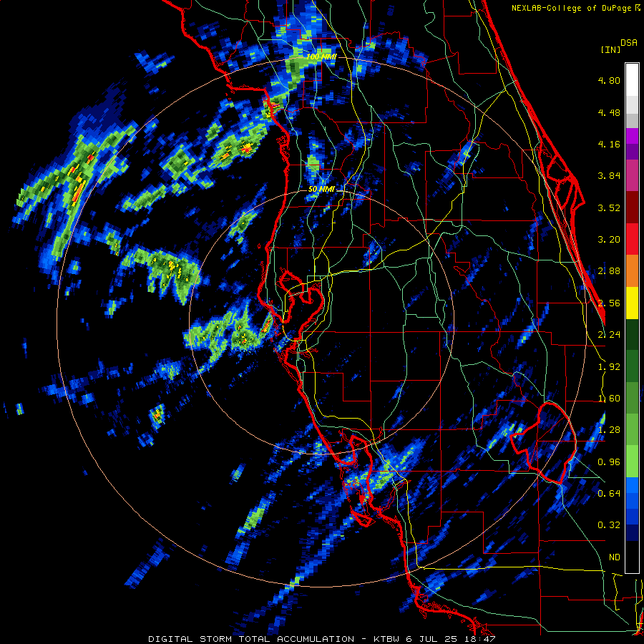Screen dimensions: 644x644
Task: Pick the yellow swatch in the color bar
Action: click(x=632, y=303)
